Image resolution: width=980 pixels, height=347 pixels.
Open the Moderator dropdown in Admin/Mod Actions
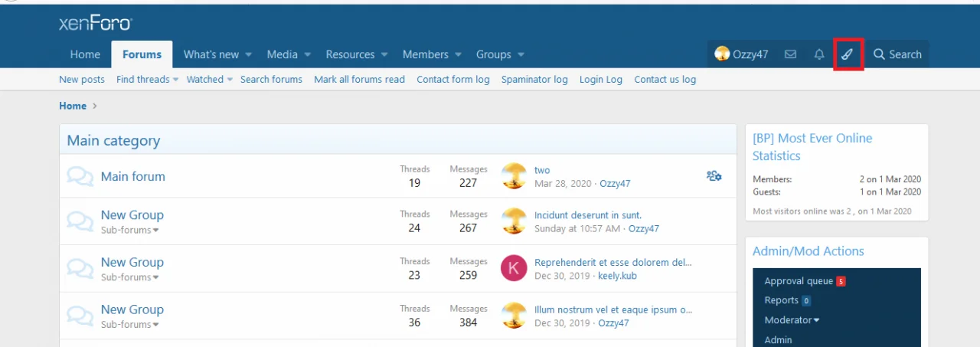point(792,320)
